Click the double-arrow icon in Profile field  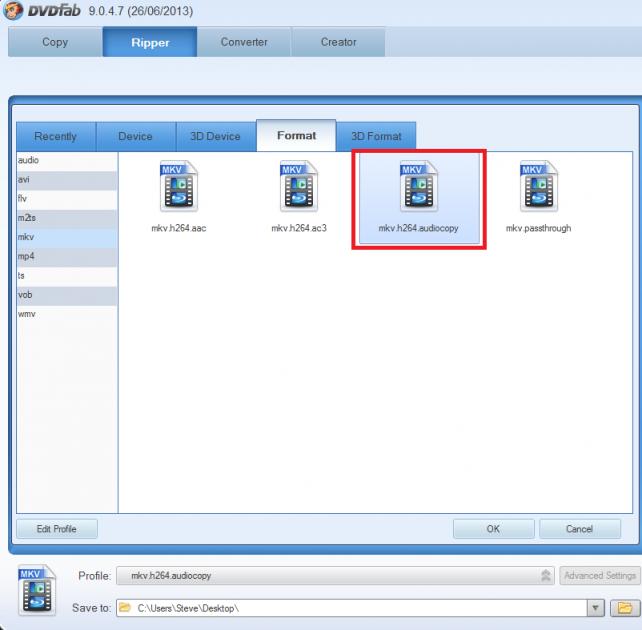tap(545, 576)
